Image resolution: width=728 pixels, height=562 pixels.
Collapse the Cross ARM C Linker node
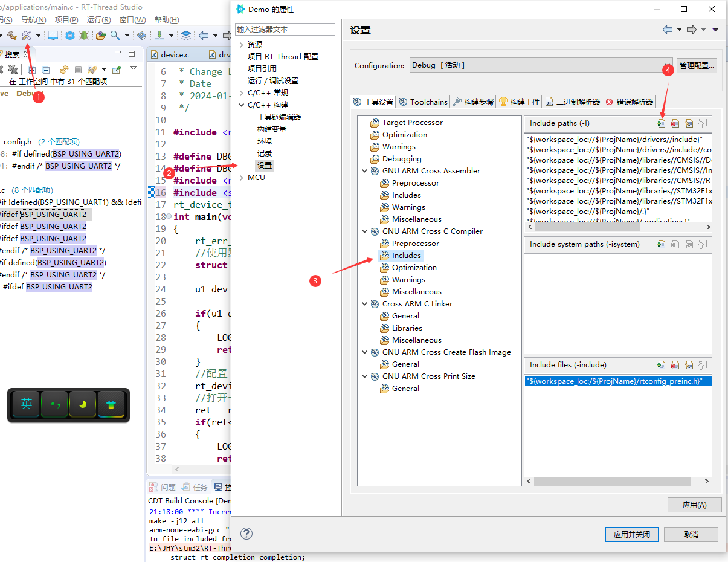(365, 304)
